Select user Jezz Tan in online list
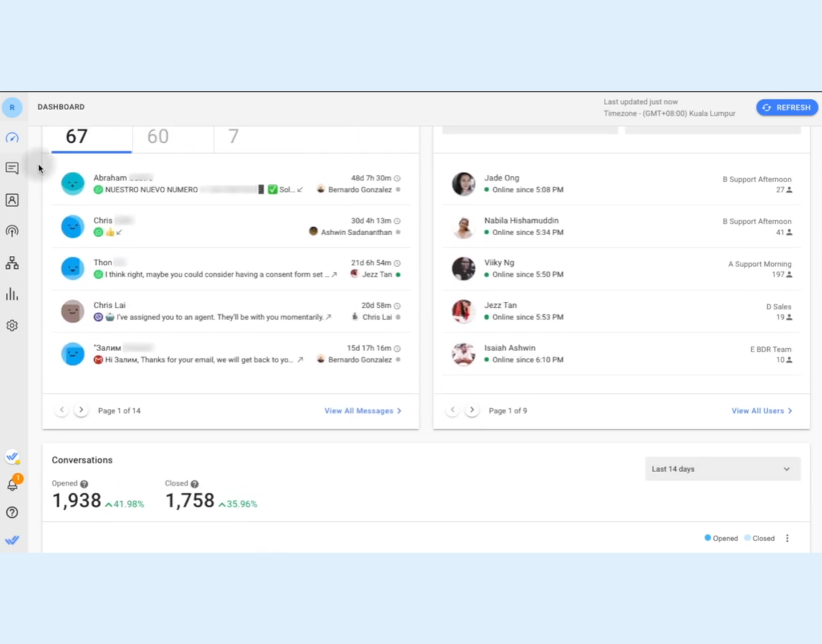This screenshot has height=644, width=822. [622, 311]
